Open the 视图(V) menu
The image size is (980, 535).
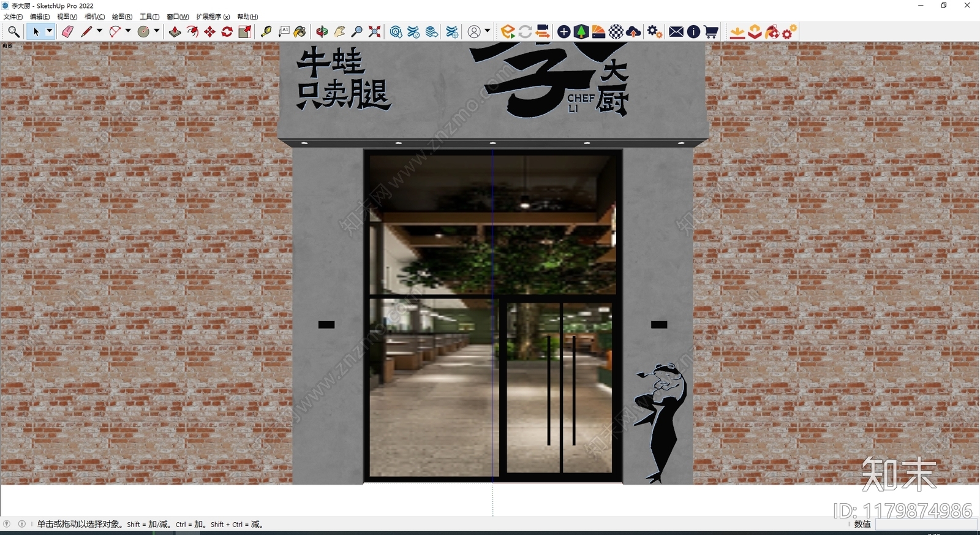(67, 17)
